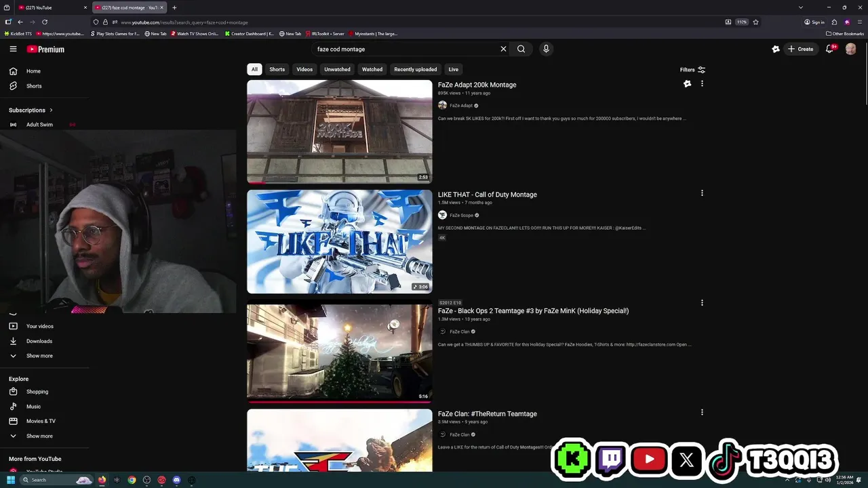The width and height of the screenshot is (868, 488).
Task: Open Discord from the taskbar
Action: [176, 480]
